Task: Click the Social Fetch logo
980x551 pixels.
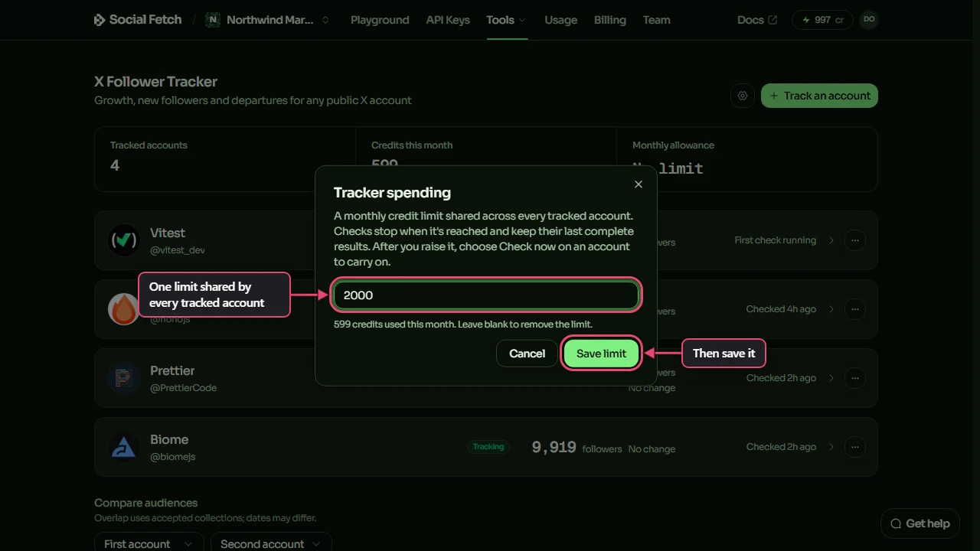Action: tap(138, 20)
